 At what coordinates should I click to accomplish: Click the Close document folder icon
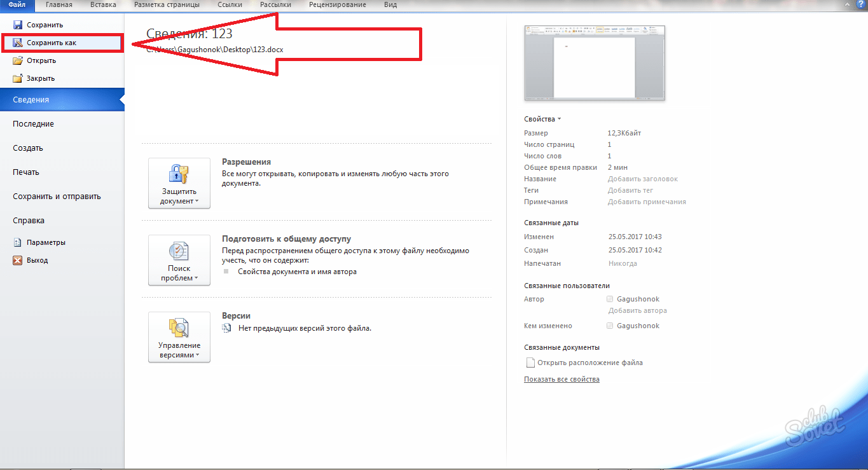pos(18,78)
